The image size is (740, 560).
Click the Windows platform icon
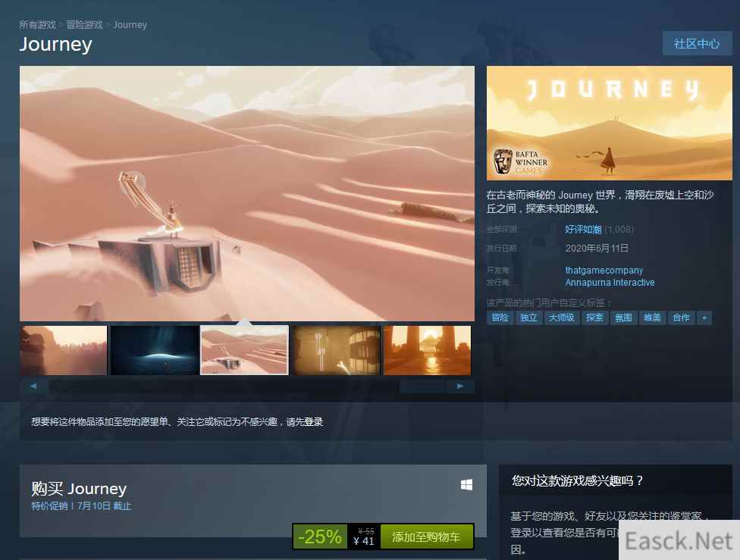(x=466, y=485)
